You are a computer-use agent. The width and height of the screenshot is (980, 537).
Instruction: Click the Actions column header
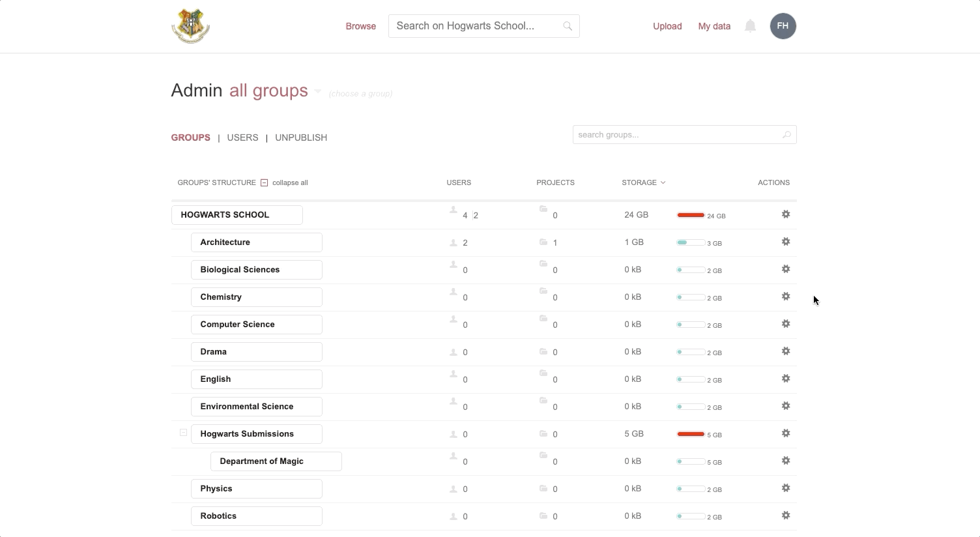coord(773,182)
